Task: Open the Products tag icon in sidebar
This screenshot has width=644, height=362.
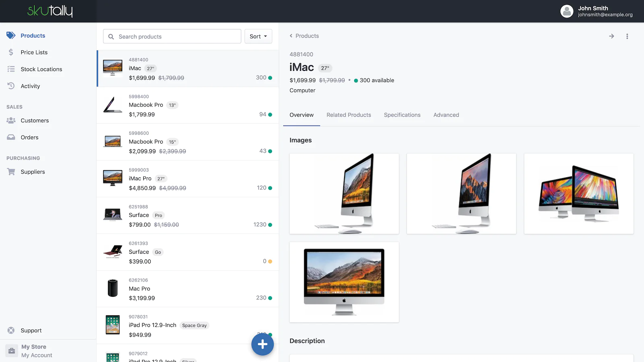Action: tap(11, 35)
